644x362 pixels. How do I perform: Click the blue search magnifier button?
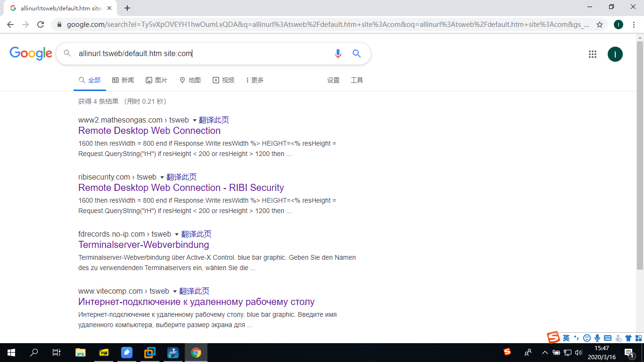[x=357, y=54]
